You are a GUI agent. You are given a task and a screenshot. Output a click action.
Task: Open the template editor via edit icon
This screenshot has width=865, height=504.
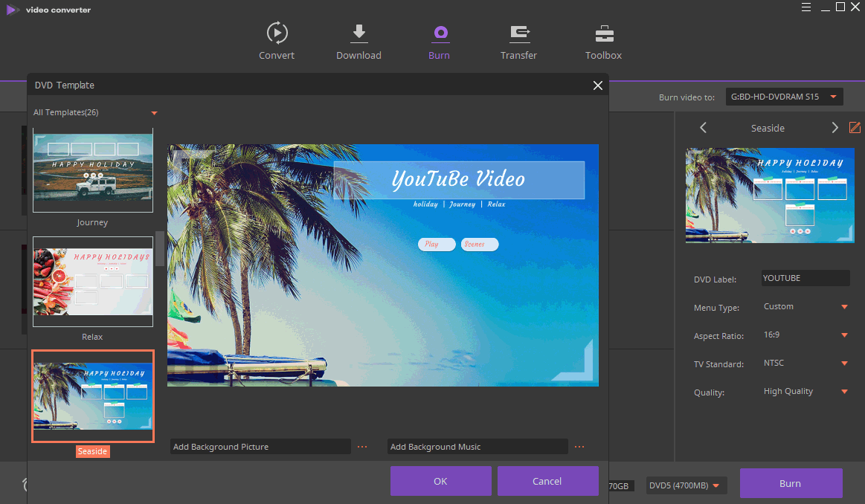pyautogui.click(x=855, y=128)
